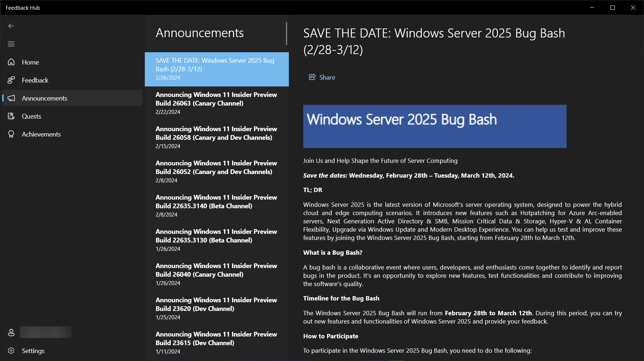Open Build 22635.3140 Beta Channel announcement
This screenshot has height=361, width=644.
(x=217, y=206)
